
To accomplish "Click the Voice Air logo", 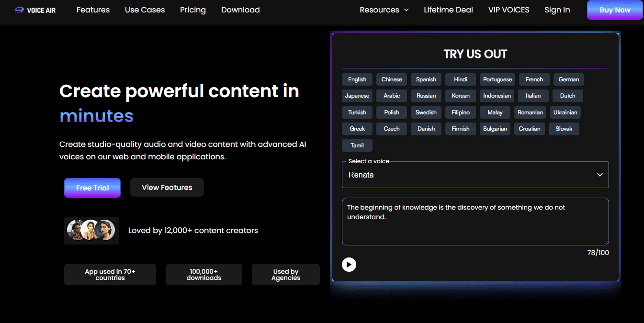I will [x=35, y=10].
